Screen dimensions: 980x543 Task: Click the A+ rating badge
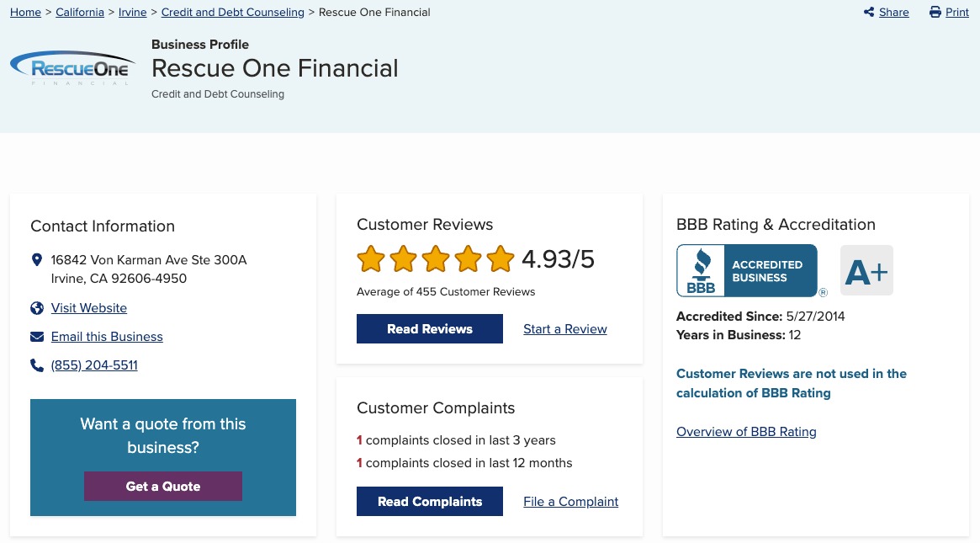click(866, 271)
